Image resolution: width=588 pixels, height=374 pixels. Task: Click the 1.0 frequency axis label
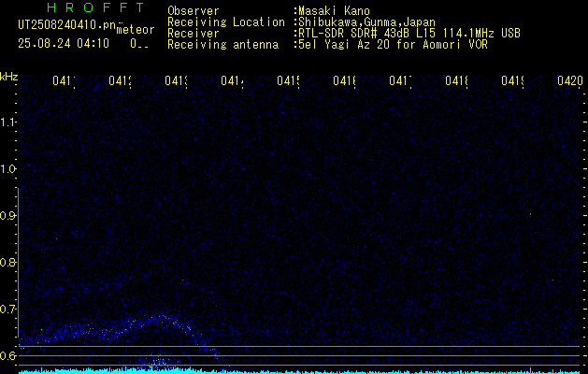(x=7, y=169)
